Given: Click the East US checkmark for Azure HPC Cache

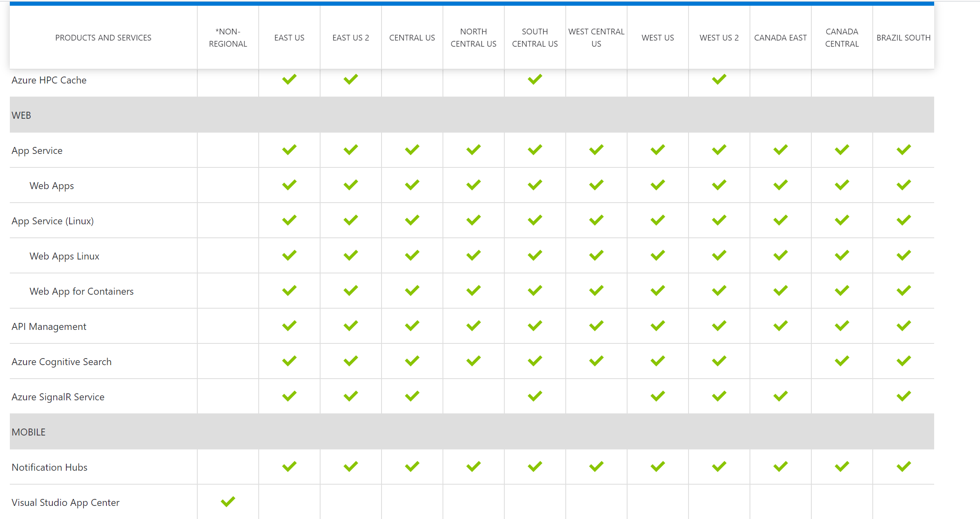Looking at the screenshot, I should click(289, 80).
